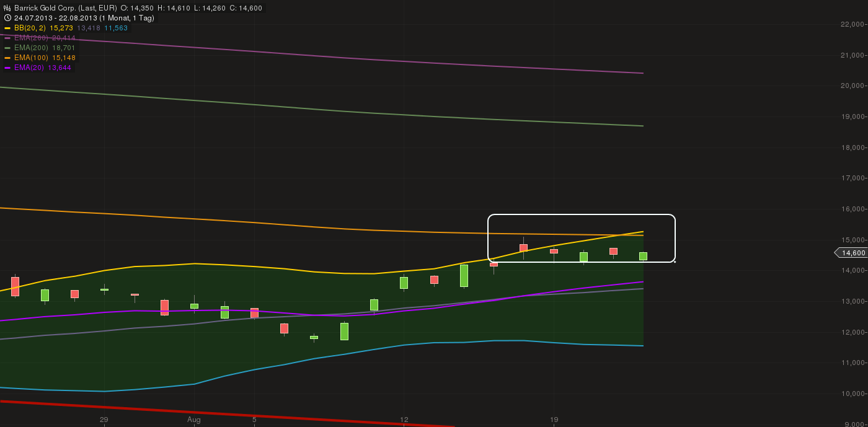Click the lower band value 11,563
868x427 pixels.
[x=116, y=28]
